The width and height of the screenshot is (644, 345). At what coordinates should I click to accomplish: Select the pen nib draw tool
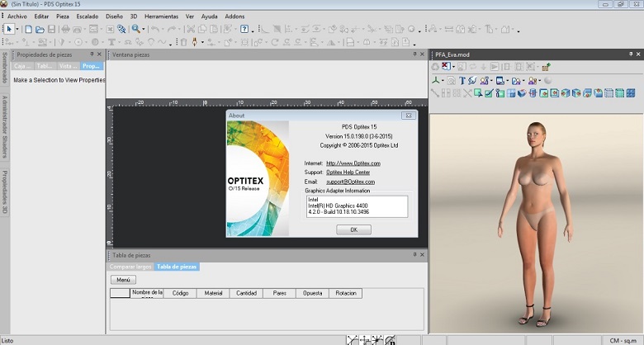click(x=195, y=42)
